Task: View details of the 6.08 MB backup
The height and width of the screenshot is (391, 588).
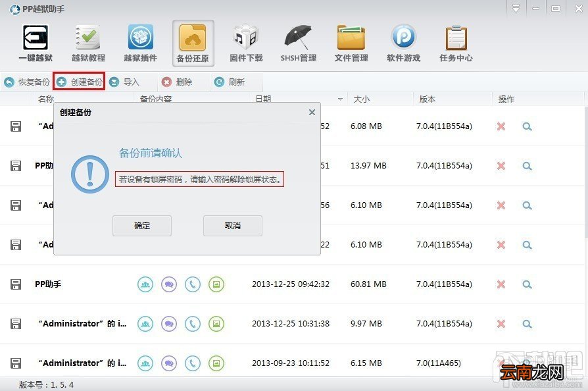Action: [x=527, y=126]
